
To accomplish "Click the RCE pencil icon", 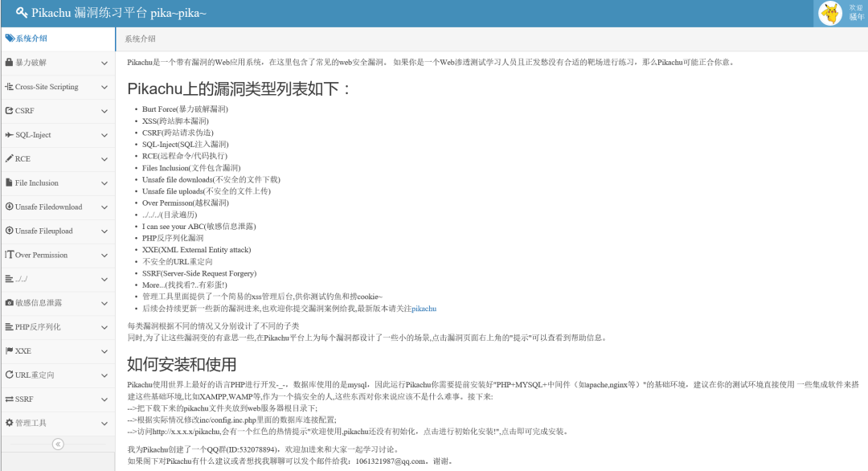I will coord(9,159).
